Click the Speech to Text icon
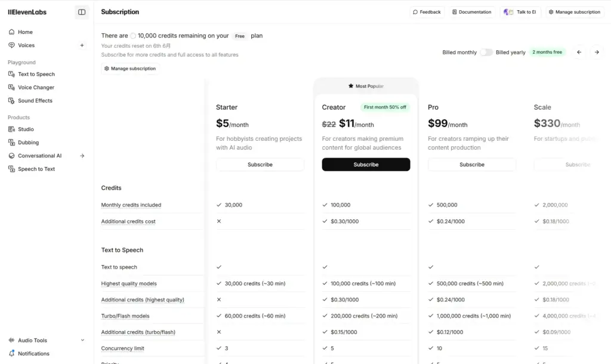 [12, 169]
